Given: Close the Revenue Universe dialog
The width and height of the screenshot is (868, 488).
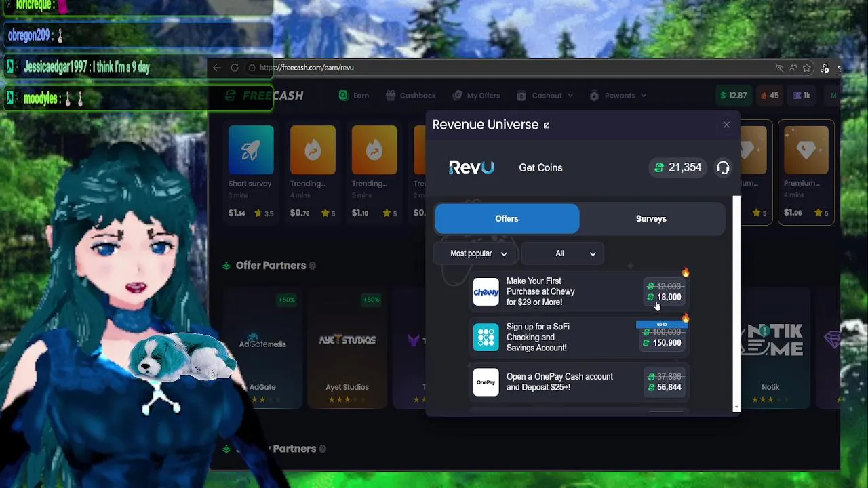Looking at the screenshot, I should coord(726,125).
